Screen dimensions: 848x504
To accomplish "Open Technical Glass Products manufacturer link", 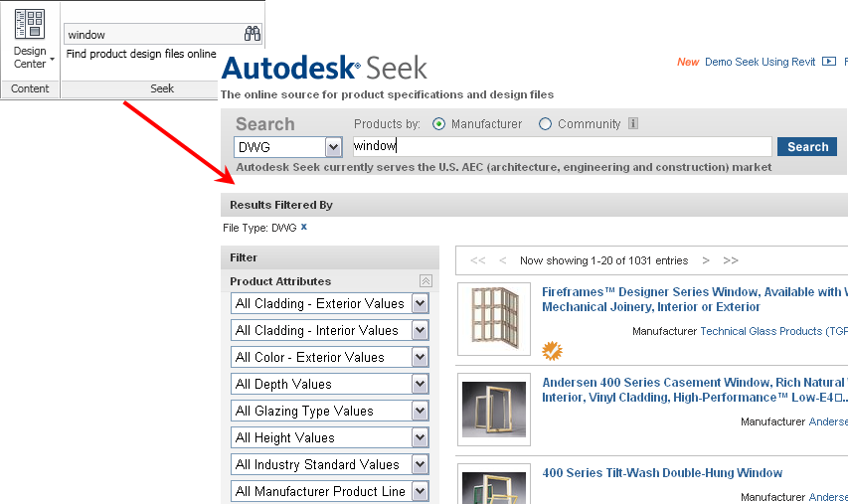I will click(773, 331).
